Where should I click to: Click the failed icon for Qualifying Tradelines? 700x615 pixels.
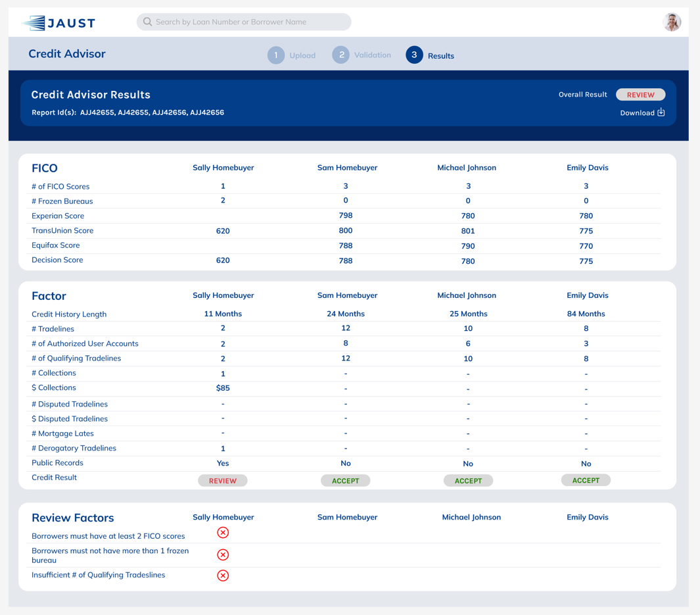[223, 576]
